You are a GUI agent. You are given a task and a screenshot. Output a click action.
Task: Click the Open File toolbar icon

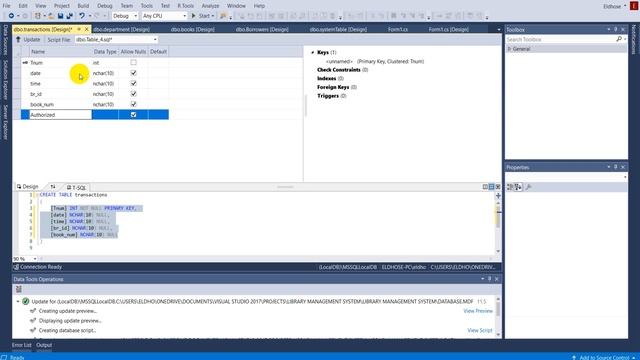(51, 16)
